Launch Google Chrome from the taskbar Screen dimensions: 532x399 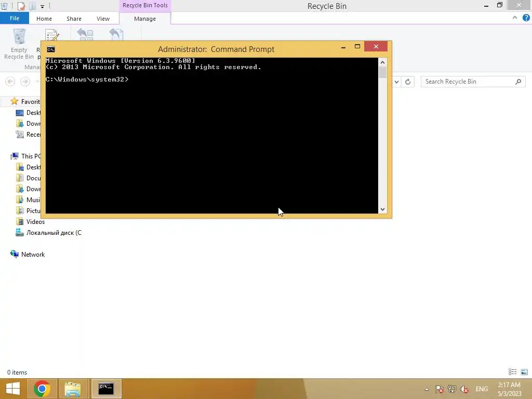[x=42, y=389]
